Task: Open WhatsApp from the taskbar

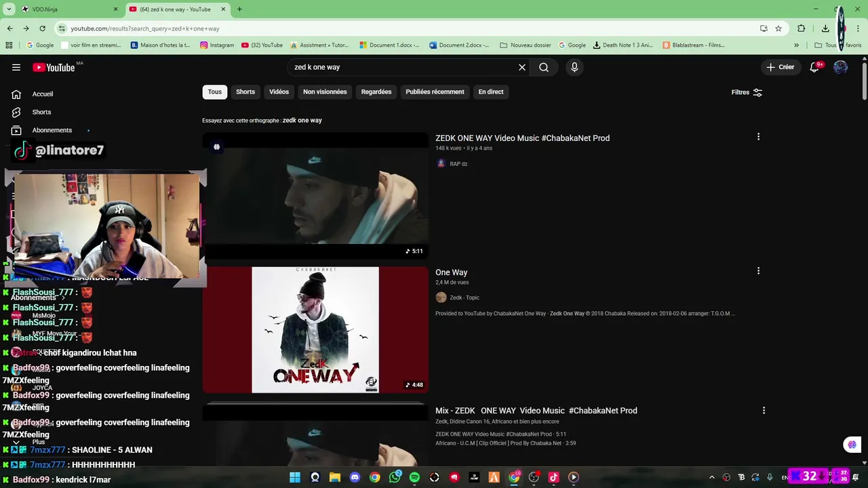Action: coord(395,477)
